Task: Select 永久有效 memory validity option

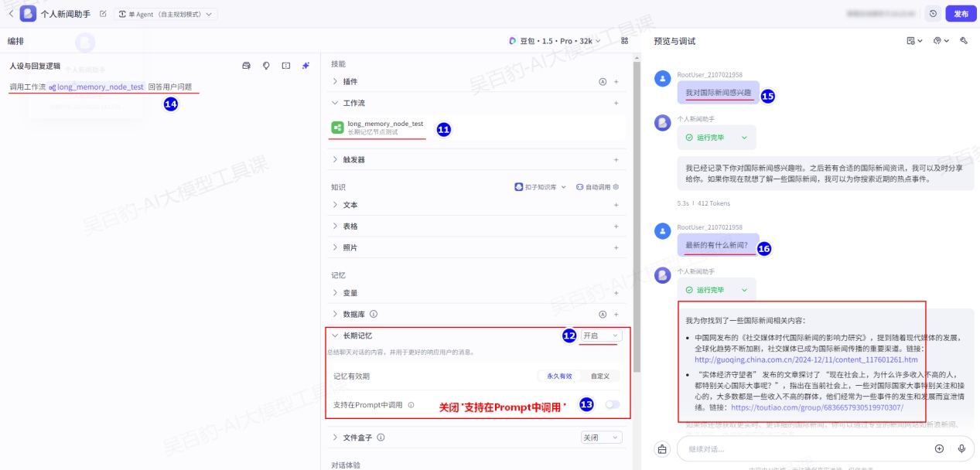Action: tap(558, 376)
